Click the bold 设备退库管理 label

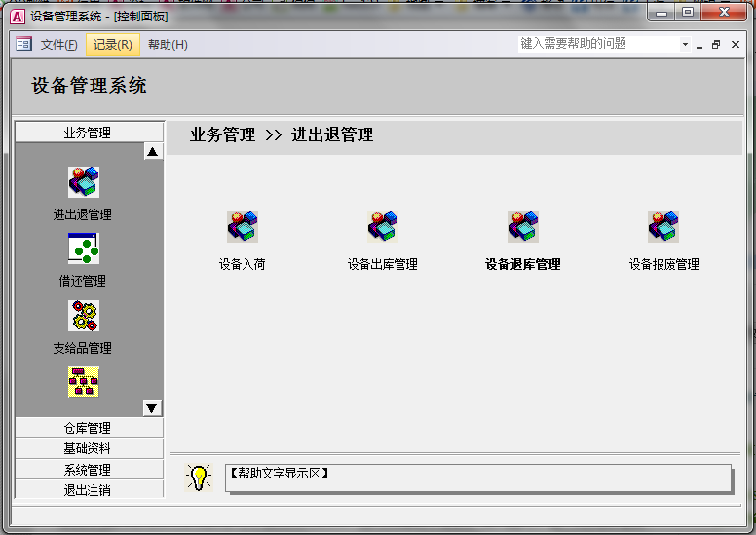coord(522,264)
